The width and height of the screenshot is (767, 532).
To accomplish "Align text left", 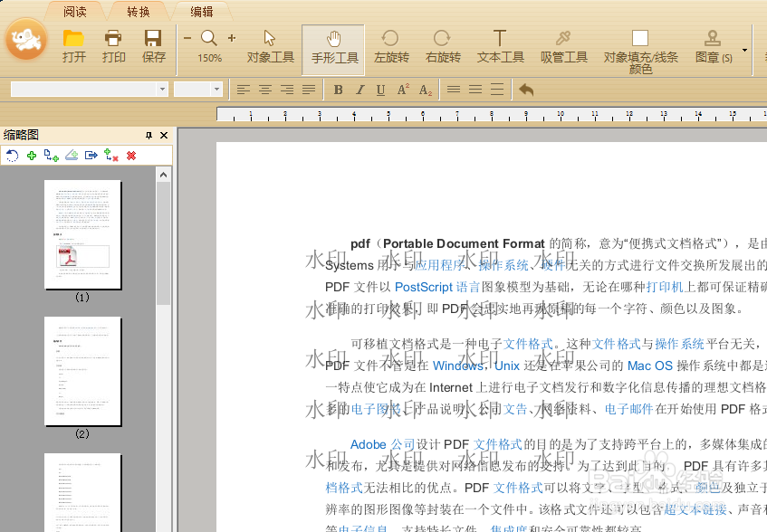I will coord(243,90).
